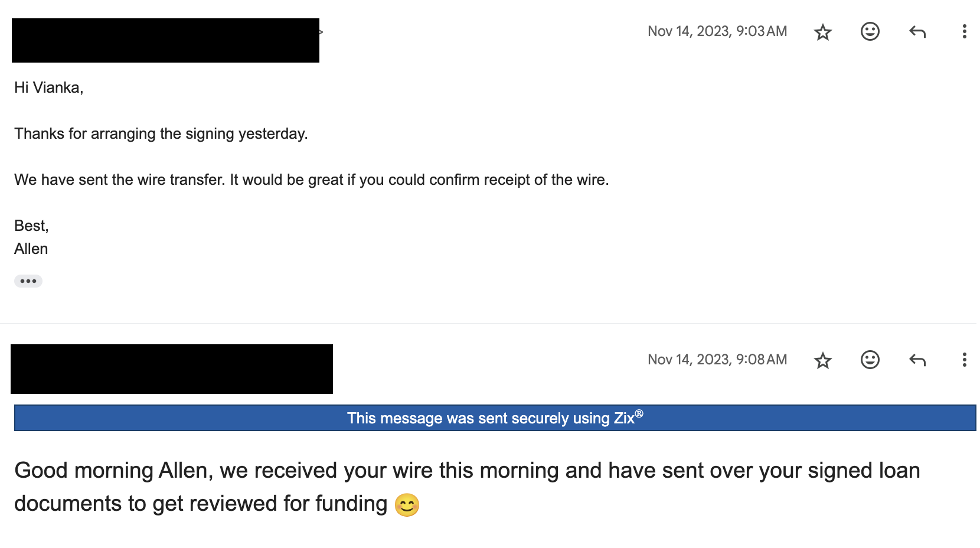Click the Nov 14, 2023, 9:08 AM timestamp
The image size is (980, 548).
pos(717,360)
